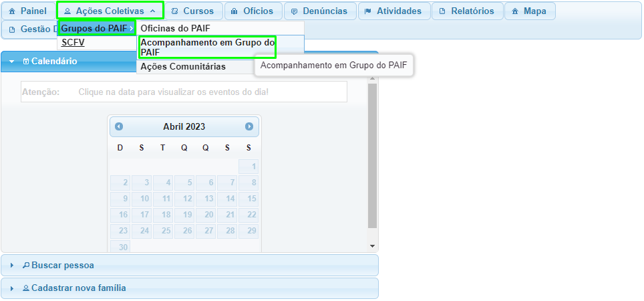Click the Cursos tab icon
This screenshot has width=644, height=301.
174,11
